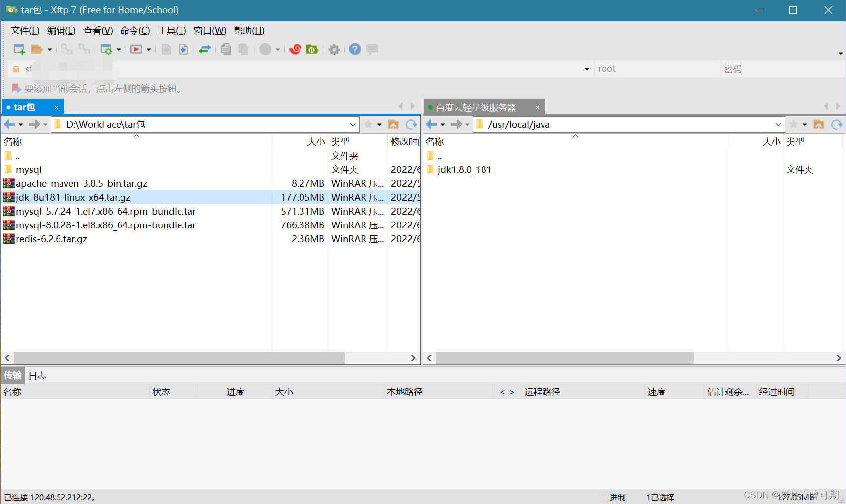Open the 工具(T) menu
Viewport: 846px width, 504px height.
tap(172, 31)
